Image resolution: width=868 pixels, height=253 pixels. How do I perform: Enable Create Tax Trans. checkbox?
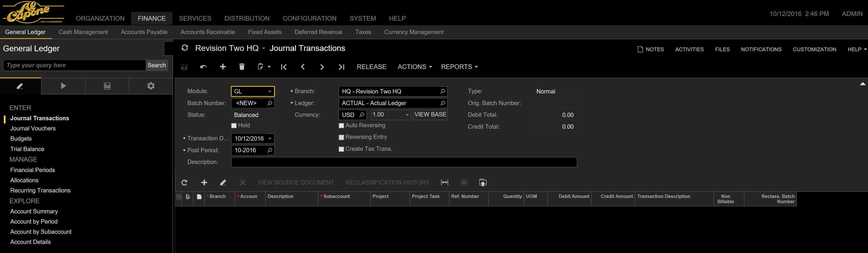341,149
